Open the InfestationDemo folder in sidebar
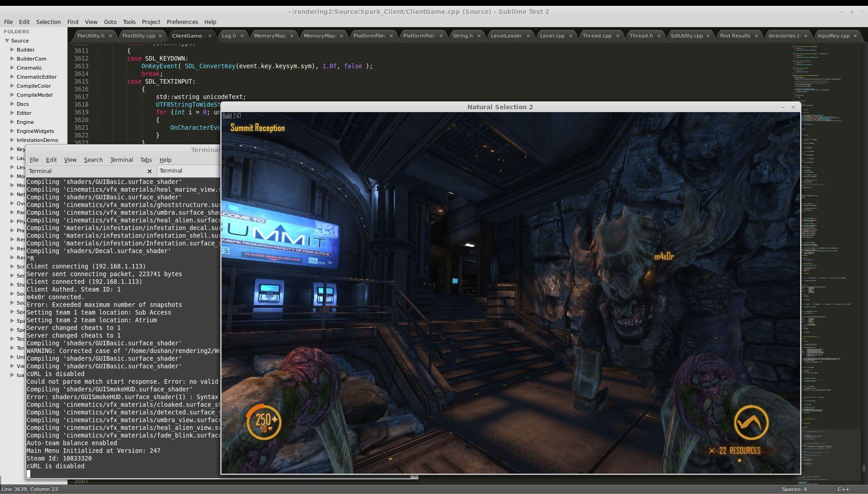 38,140
